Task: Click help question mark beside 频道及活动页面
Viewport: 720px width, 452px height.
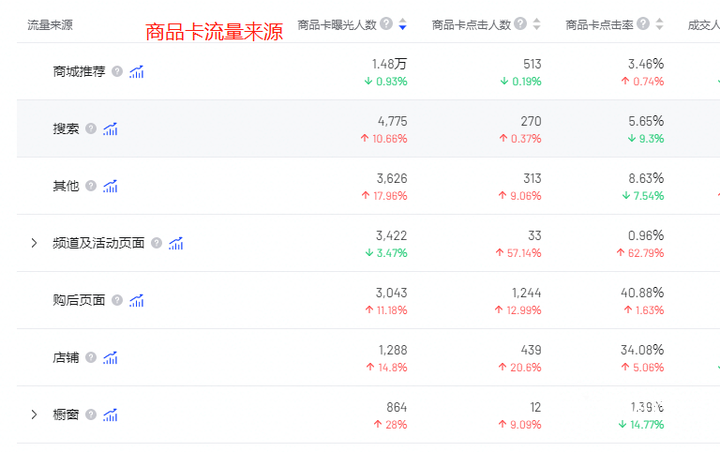Action: click(x=157, y=243)
